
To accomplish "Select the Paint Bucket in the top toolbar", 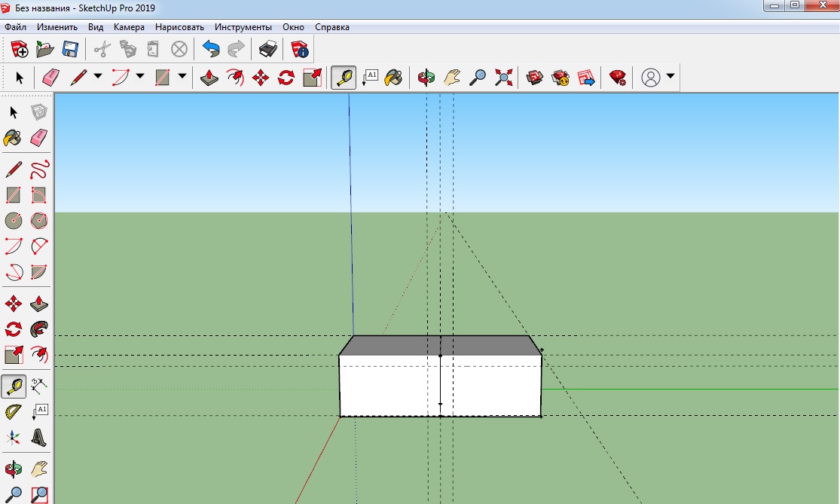I will (394, 78).
